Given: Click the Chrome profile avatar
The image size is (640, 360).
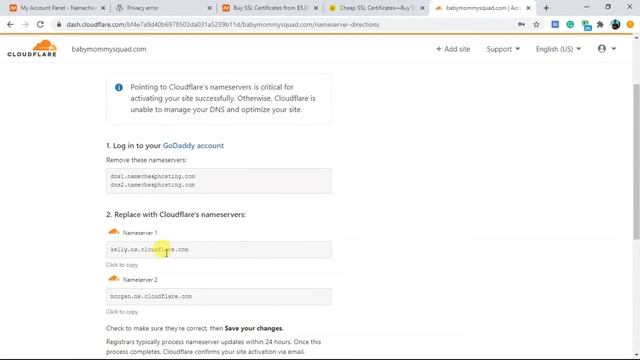Looking at the screenshot, I should tap(616, 24).
